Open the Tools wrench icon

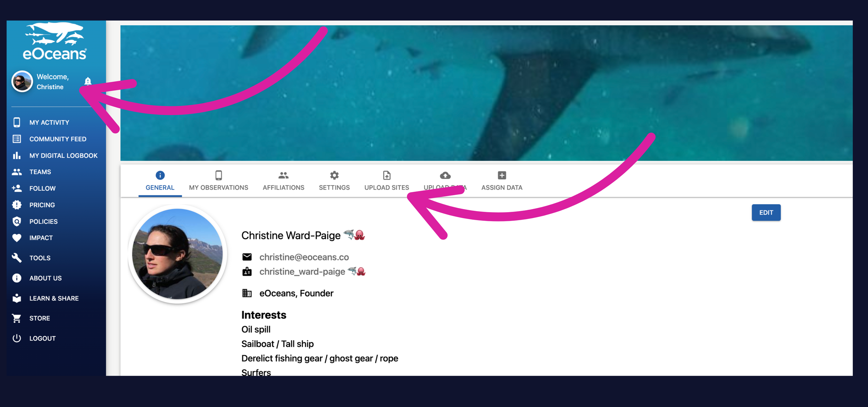17,258
